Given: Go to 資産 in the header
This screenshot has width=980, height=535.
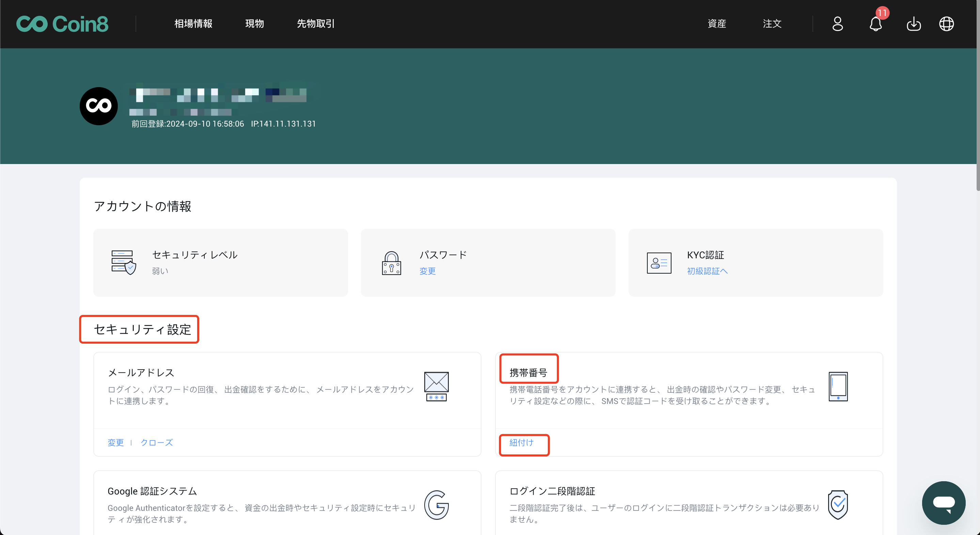Looking at the screenshot, I should pyautogui.click(x=717, y=24).
